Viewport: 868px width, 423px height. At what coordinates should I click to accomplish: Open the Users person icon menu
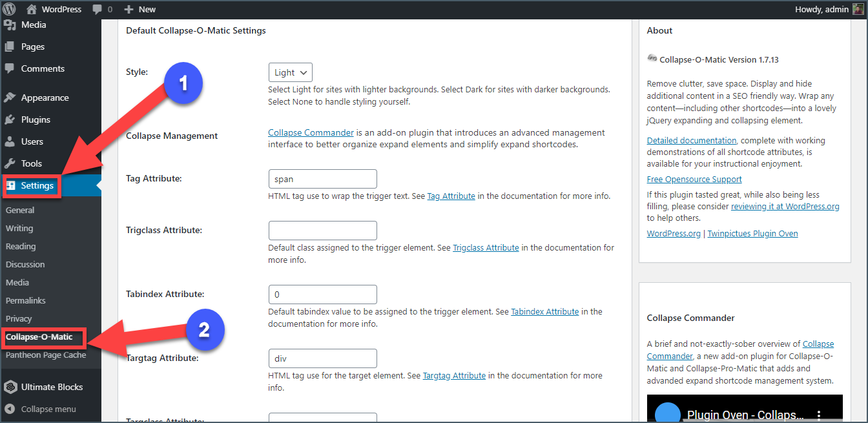[10, 141]
